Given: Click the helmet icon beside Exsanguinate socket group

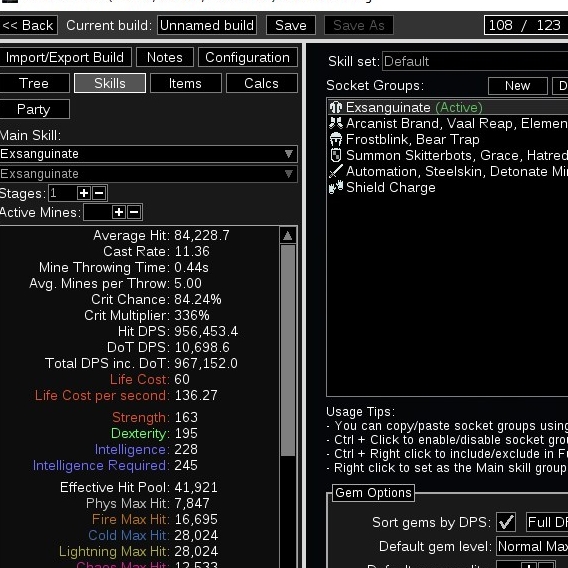Looking at the screenshot, I should 336,108.
